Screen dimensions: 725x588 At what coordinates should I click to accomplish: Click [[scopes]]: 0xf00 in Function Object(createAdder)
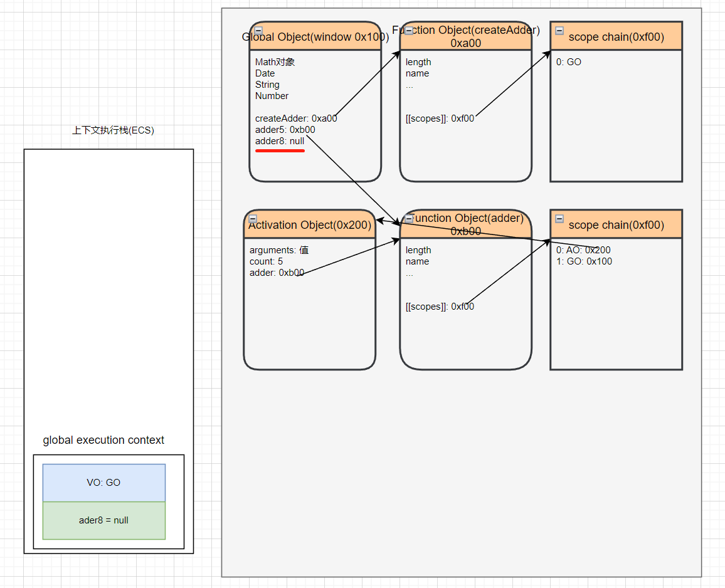[x=440, y=118]
